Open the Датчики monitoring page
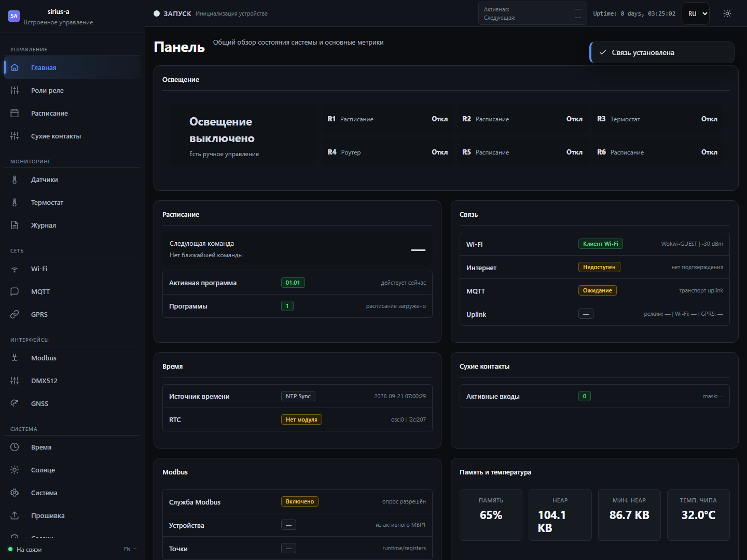The width and height of the screenshot is (747, 560). click(72, 179)
